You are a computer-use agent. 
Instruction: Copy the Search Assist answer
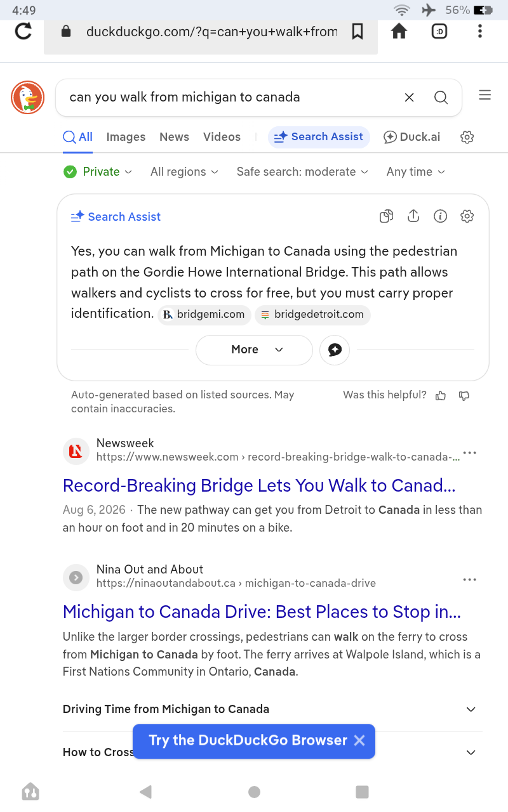point(386,216)
